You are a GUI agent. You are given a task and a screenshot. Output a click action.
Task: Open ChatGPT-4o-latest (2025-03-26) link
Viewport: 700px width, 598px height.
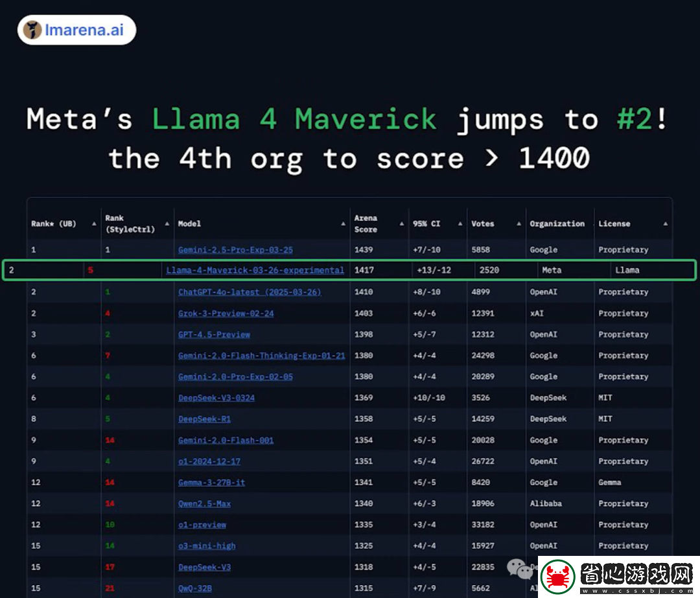(250, 292)
